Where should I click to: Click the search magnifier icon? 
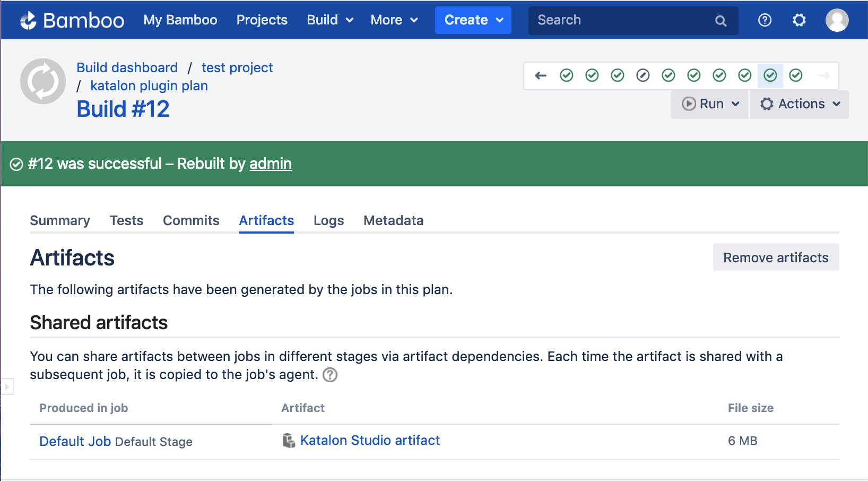click(721, 21)
